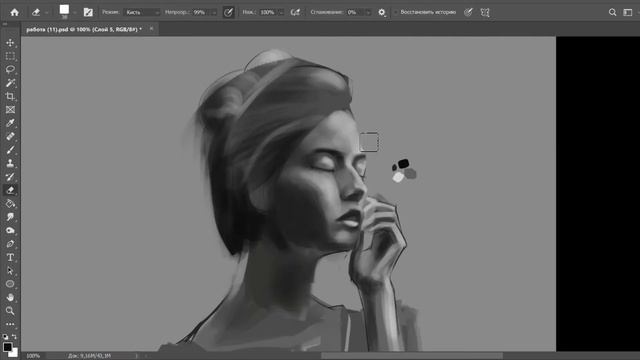This screenshot has width=640, height=360.
Task: Select the Smudge tool
Action: click(10, 217)
